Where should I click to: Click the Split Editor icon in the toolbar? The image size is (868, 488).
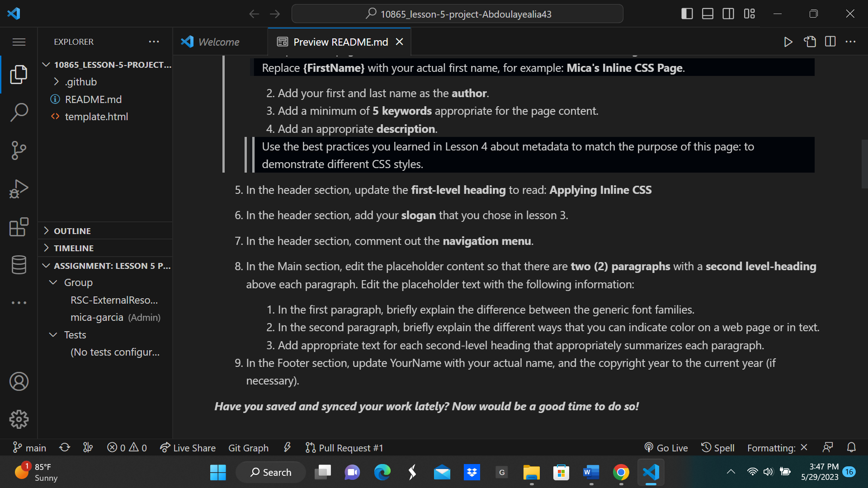pos(830,42)
